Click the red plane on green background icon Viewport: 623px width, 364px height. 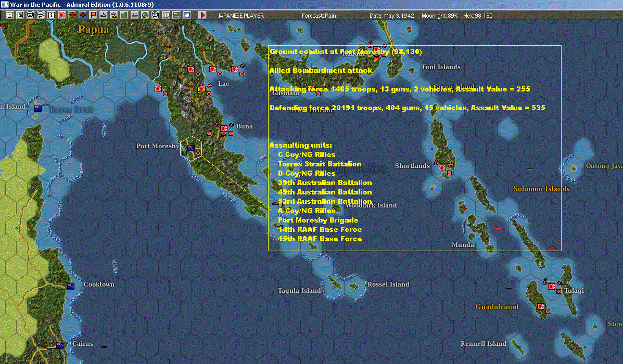click(72, 15)
